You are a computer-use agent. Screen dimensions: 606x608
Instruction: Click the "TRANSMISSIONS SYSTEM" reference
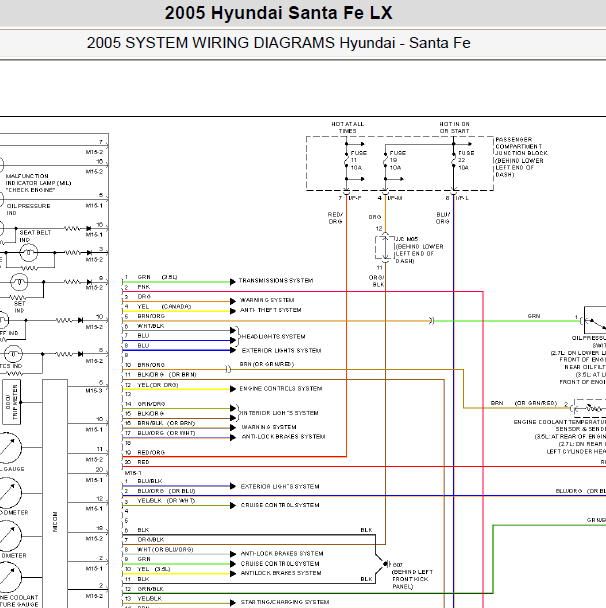point(276,281)
